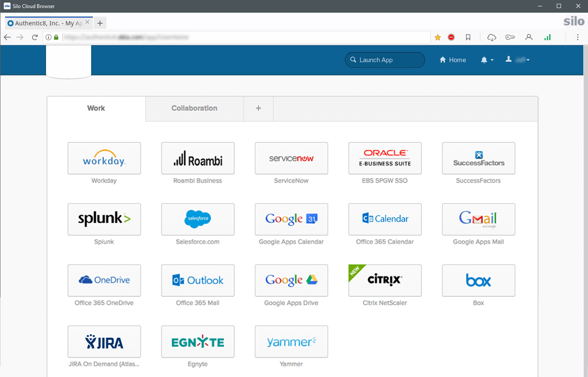Click the Office 365 OneDrive label
This screenshot has height=377, width=588.
point(104,303)
